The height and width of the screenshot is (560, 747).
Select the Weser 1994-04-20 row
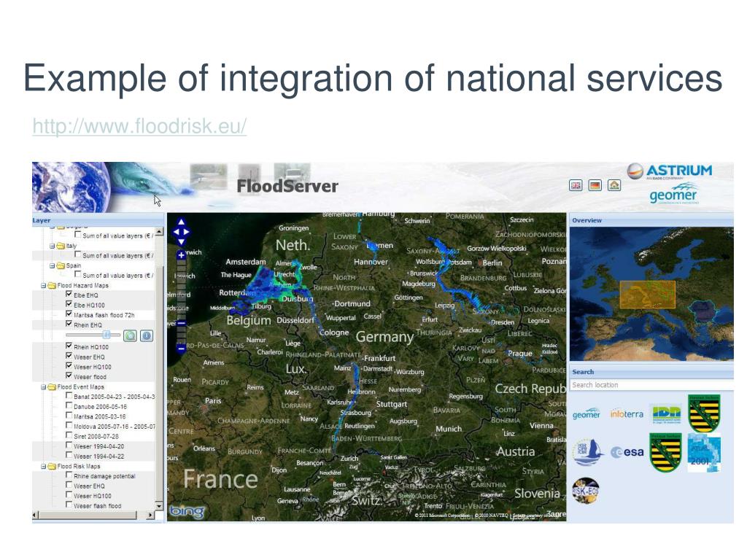94,446
